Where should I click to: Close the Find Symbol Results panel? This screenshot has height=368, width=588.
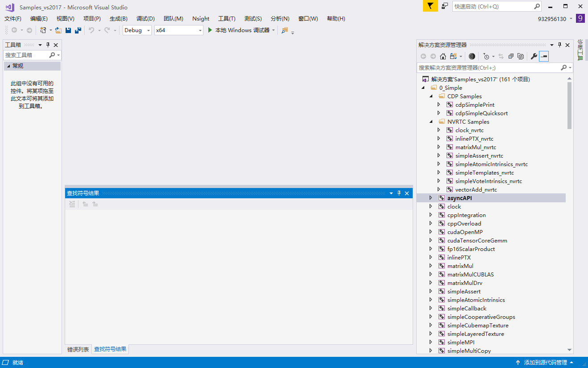pos(407,193)
